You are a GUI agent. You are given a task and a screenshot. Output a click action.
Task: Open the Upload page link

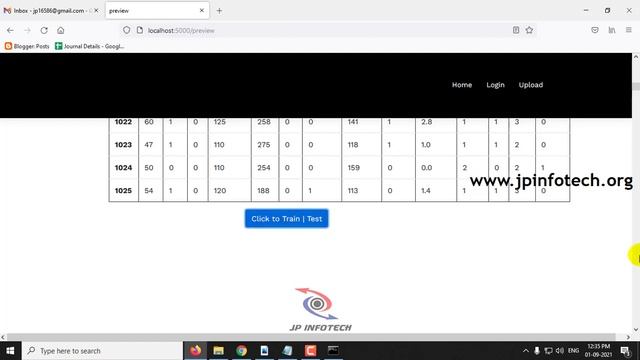(x=531, y=85)
